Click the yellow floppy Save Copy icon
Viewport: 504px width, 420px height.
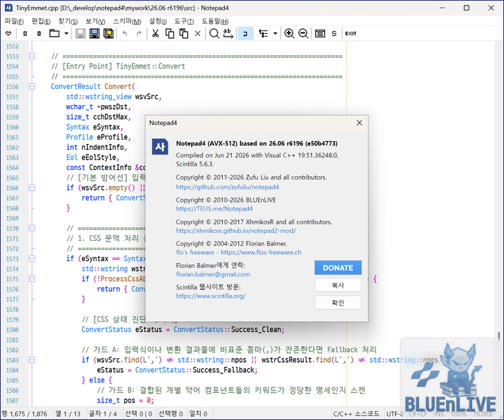coord(108,33)
